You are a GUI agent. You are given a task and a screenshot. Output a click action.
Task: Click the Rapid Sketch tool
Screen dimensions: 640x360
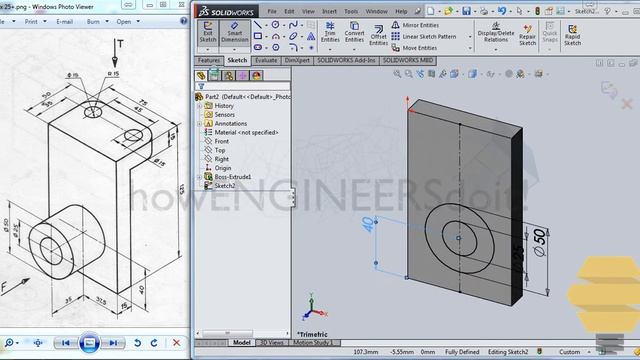click(572, 35)
